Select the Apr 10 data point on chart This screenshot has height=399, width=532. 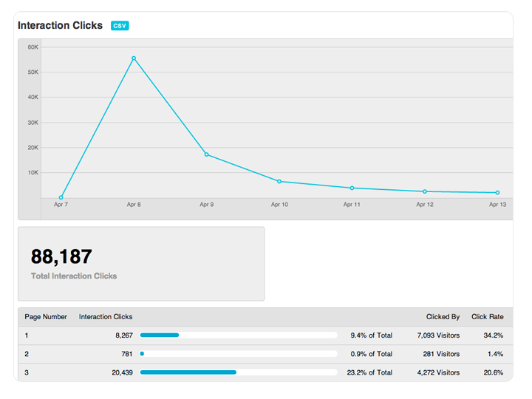coord(279,182)
